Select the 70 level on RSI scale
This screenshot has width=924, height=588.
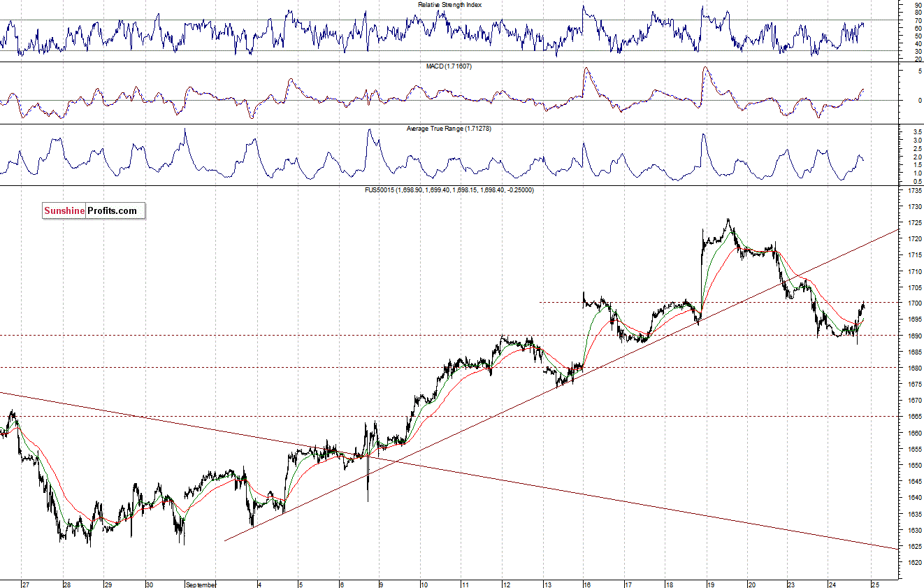tap(918, 20)
